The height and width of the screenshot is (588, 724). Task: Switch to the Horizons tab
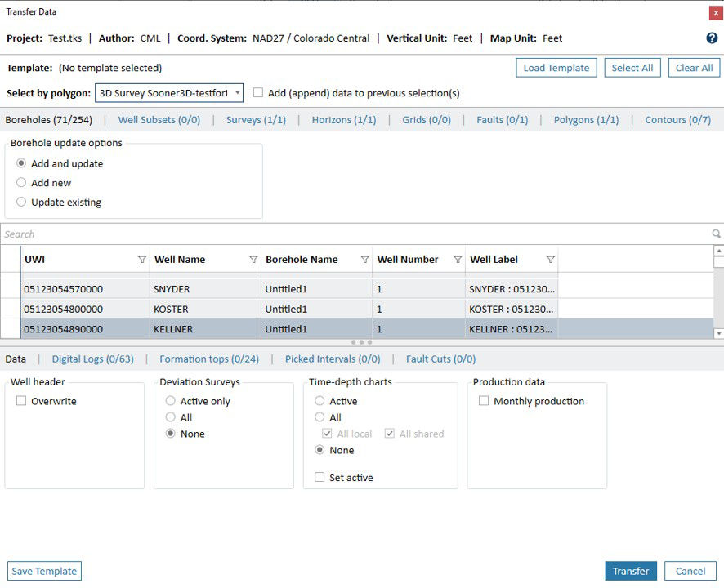click(x=343, y=120)
